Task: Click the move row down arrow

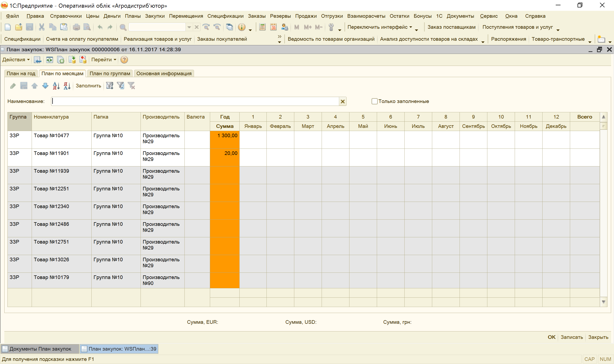Action: [45, 86]
